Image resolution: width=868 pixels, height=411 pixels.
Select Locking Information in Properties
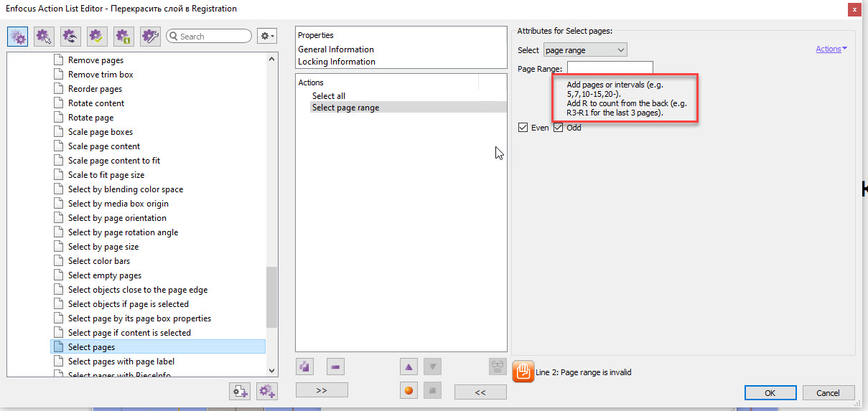337,62
